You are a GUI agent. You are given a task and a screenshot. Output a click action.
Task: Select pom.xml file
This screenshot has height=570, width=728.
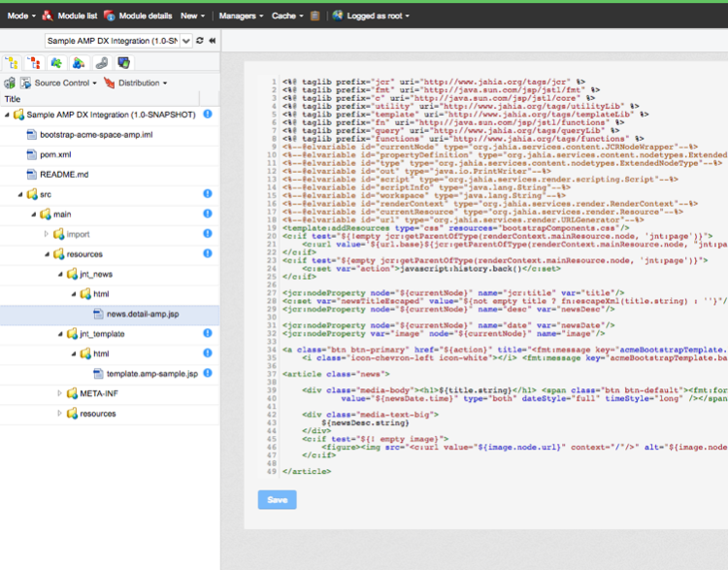click(55, 154)
